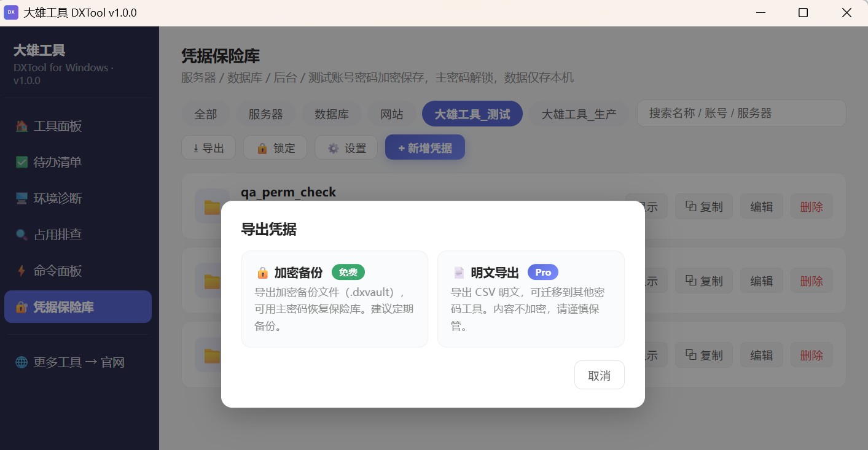Choose the lock icon on the 加密备份 card
The image size is (868, 450).
[262, 273]
